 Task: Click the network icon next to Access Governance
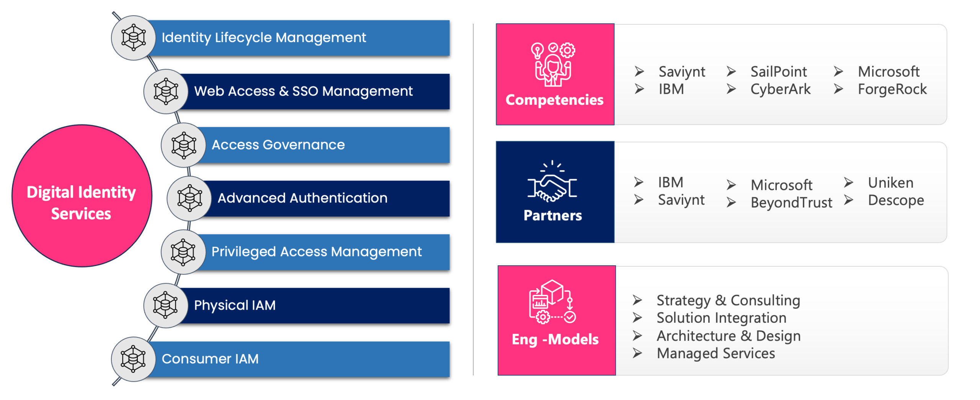tap(183, 145)
